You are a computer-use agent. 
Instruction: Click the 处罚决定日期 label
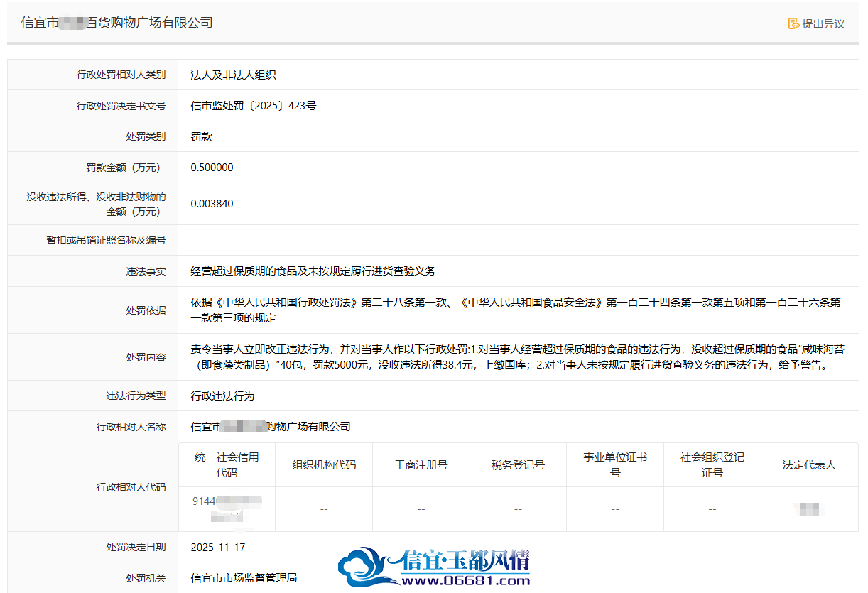136,547
